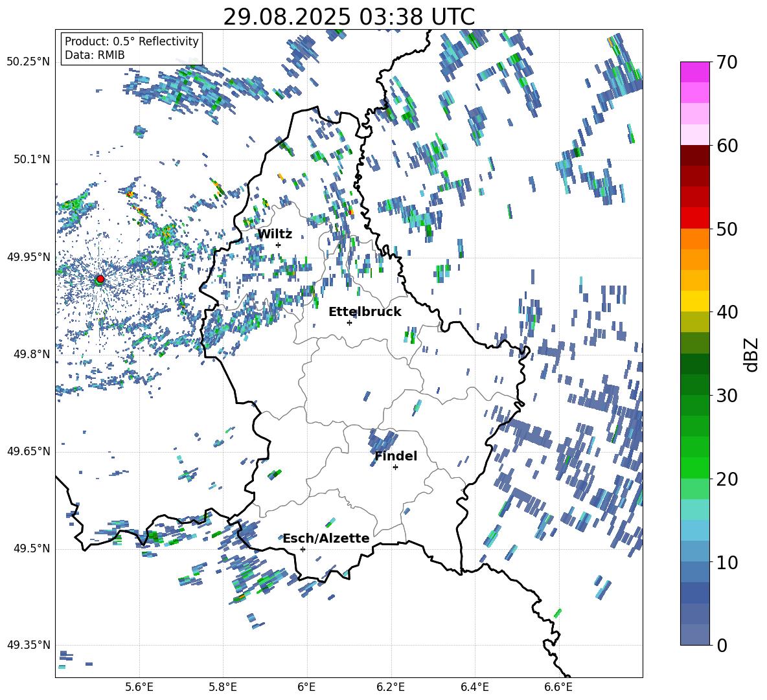Click the colorbar tick label 10

(x=727, y=562)
